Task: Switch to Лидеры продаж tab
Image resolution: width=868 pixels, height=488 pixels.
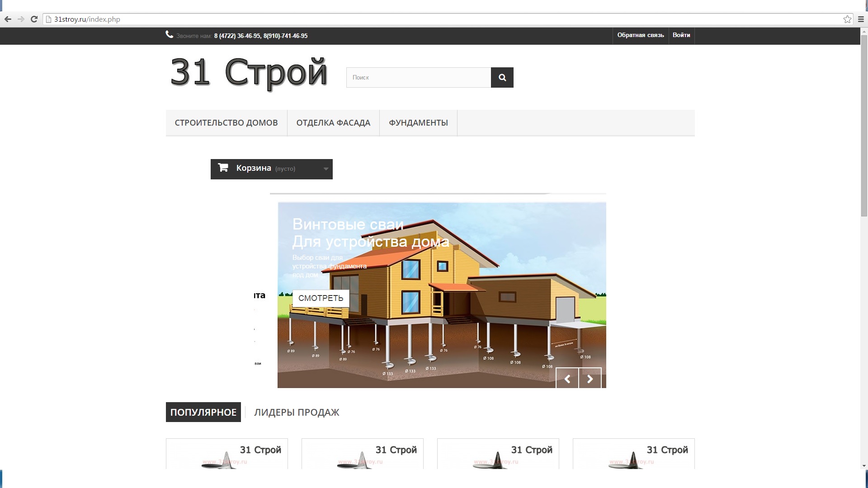Action: 297,412
